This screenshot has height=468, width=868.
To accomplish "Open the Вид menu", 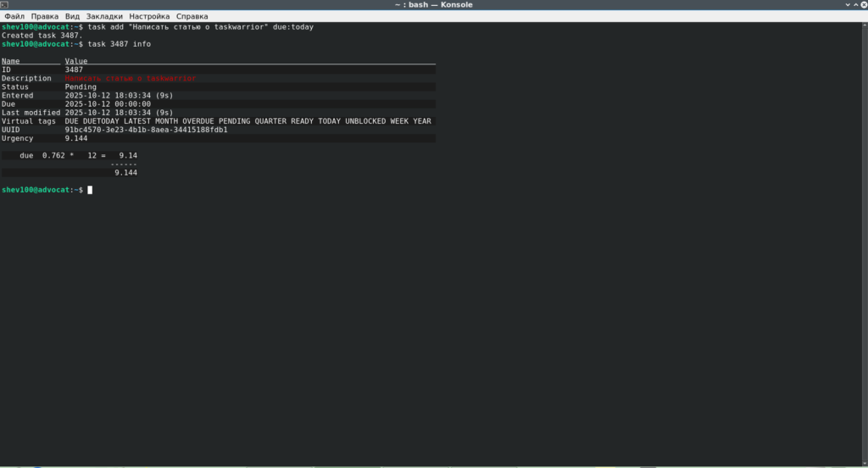I will (72, 16).
